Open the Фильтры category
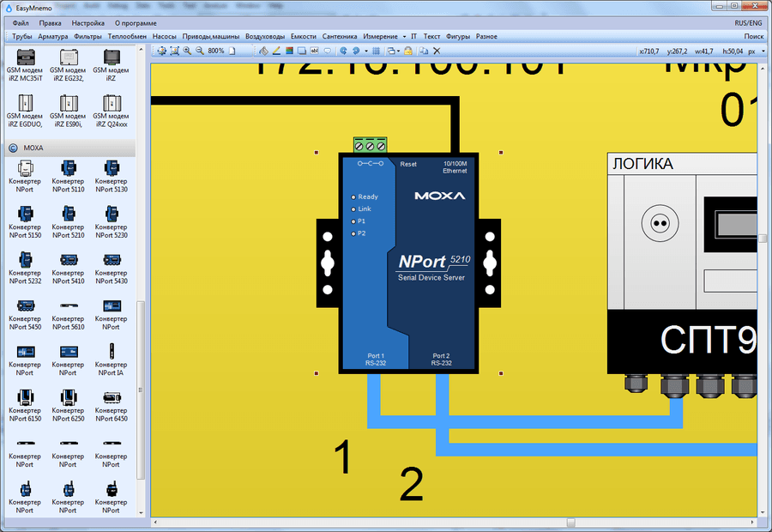This screenshot has height=532, width=772. click(87, 36)
